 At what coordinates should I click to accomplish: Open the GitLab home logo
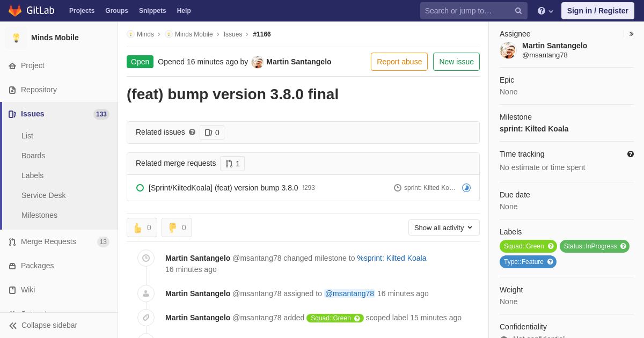point(30,11)
